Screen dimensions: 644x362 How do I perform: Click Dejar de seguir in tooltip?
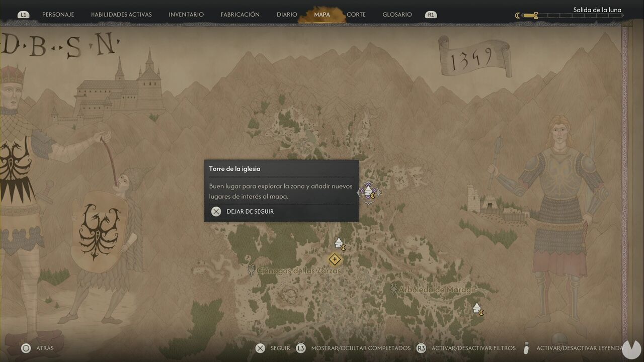pos(250,212)
